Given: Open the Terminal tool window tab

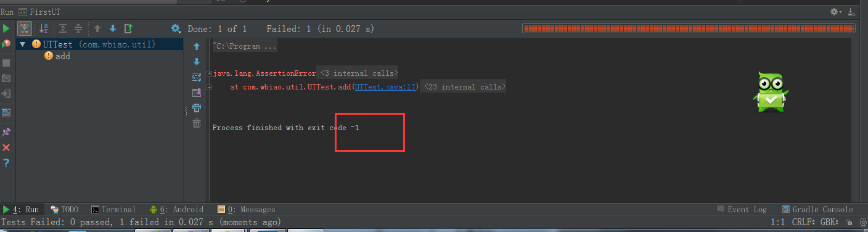Looking at the screenshot, I should point(113,209).
